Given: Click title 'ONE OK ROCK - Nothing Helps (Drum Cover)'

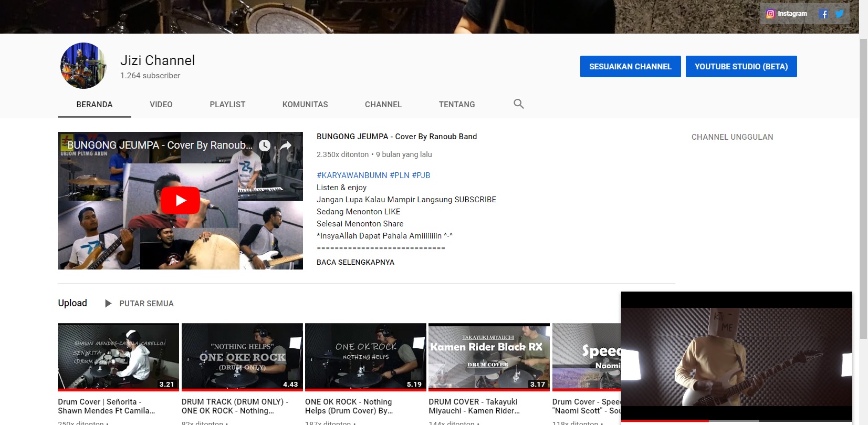Looking at the screenshot, I should click(349, 406).
